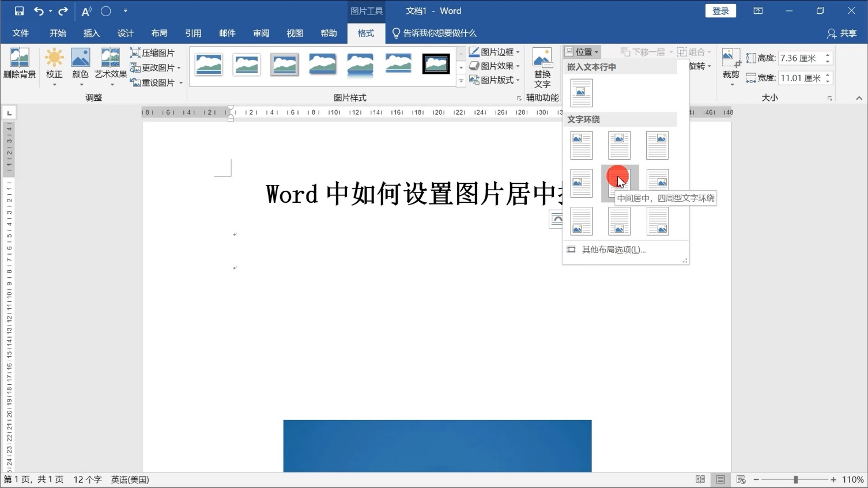Click the height (高度) field

[801, 58]
